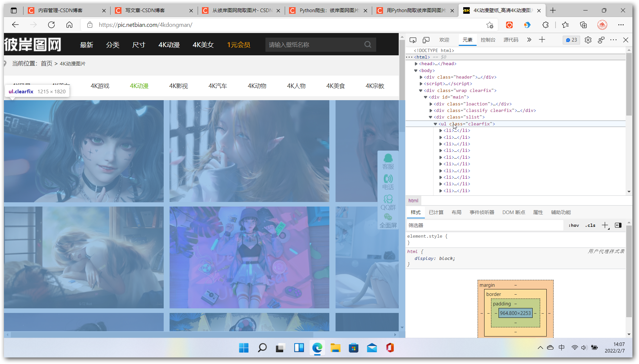Go to browser home page icon
The height and width of the screenshot is (364, 639).
point(69,25)
